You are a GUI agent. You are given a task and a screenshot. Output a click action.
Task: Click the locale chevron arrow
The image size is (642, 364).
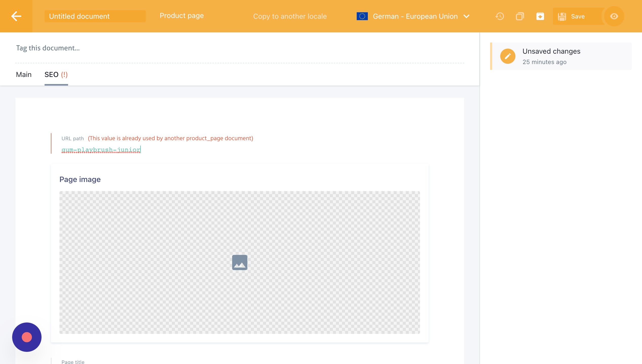pos(466,16)
